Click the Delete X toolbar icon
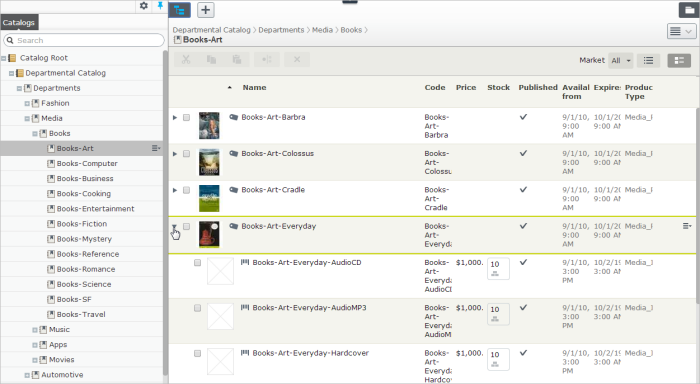This screenshot has height=384, width=700. point(297,59)
